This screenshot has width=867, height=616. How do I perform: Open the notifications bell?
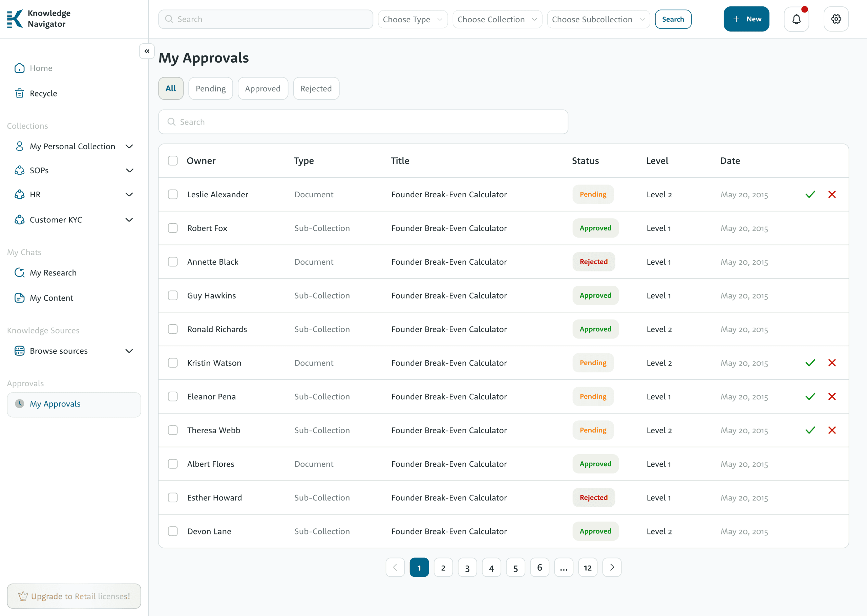pyautogui.click(x=796, y=19)
